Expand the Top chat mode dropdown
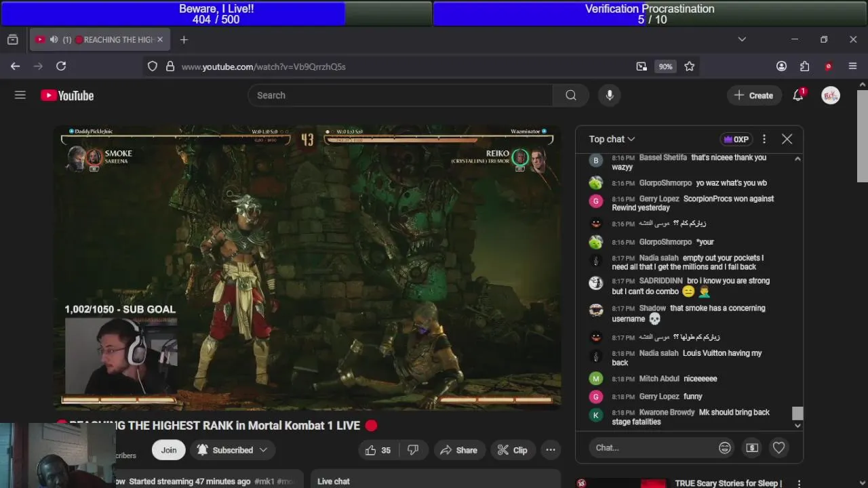The image size is (868, 488). click(x=612, y=139)
